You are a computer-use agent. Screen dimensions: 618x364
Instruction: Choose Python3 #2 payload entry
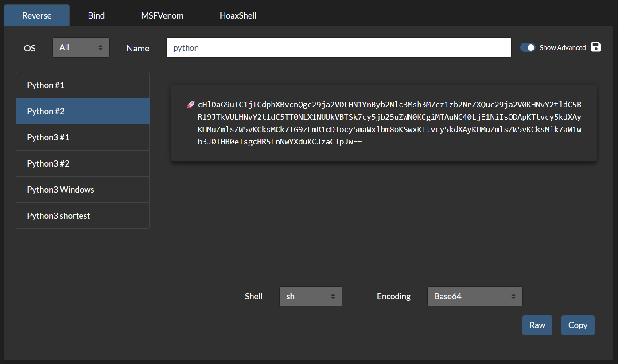pyautogui.click(x=82, y=163)
